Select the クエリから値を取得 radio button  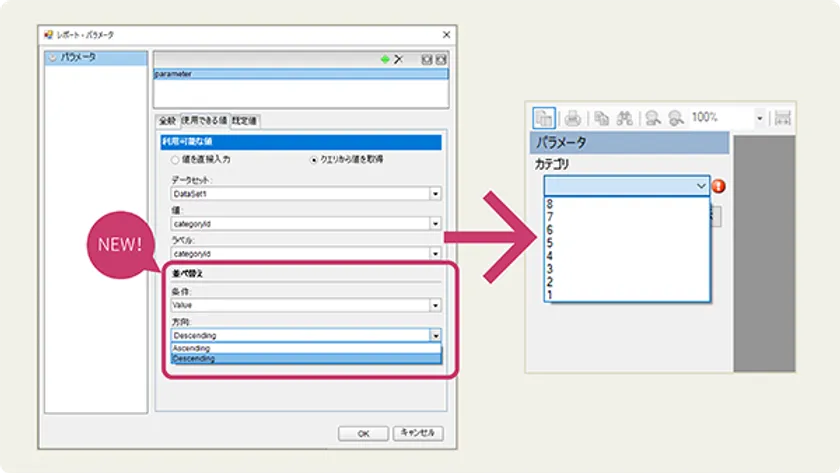point(314,159)
